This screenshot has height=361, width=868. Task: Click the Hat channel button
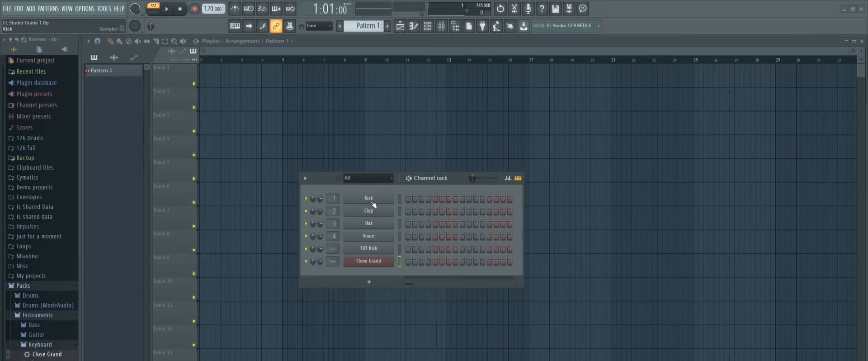tap(368, 223)
